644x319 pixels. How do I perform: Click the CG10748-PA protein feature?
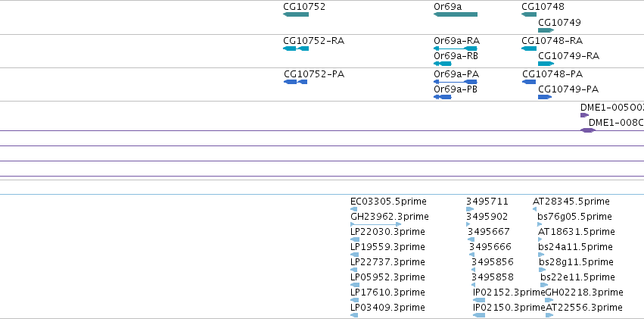click(529, 82)
